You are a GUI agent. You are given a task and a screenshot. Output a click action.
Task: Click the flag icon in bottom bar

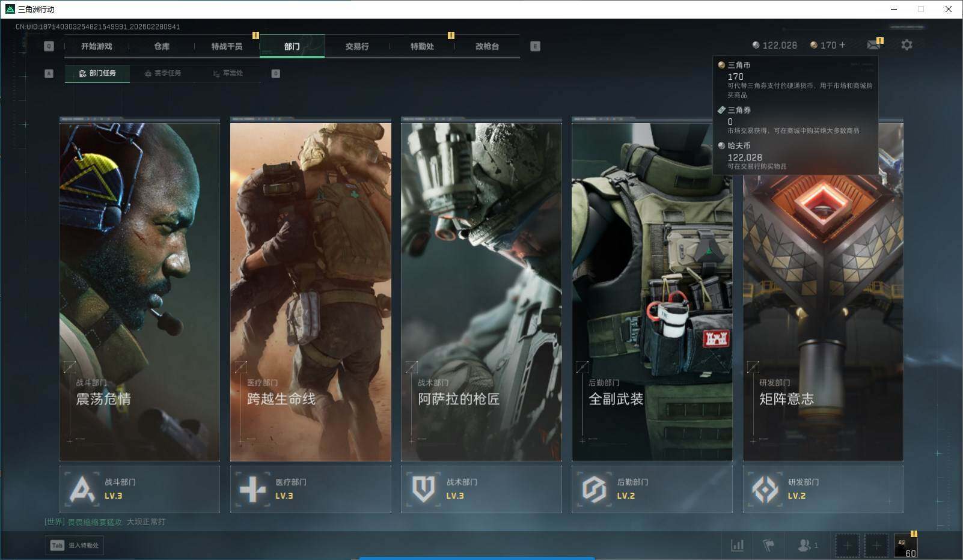[768, 545]
